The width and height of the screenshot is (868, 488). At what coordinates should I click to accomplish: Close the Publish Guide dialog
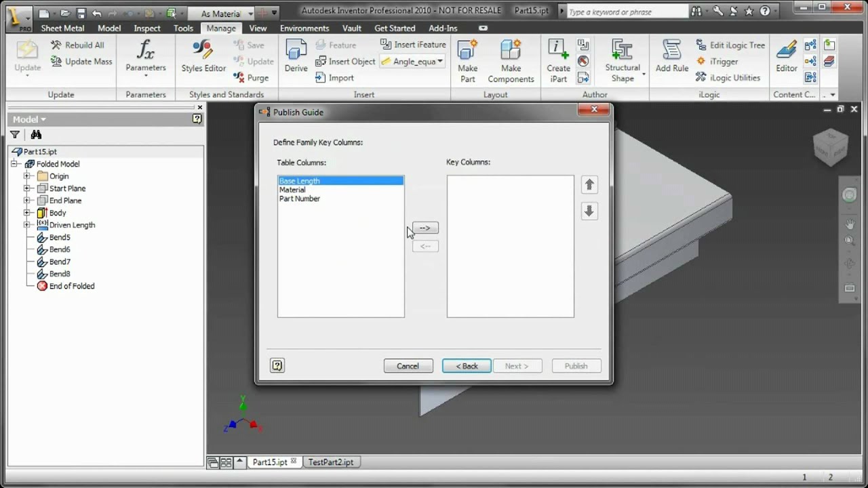(594, 109)
